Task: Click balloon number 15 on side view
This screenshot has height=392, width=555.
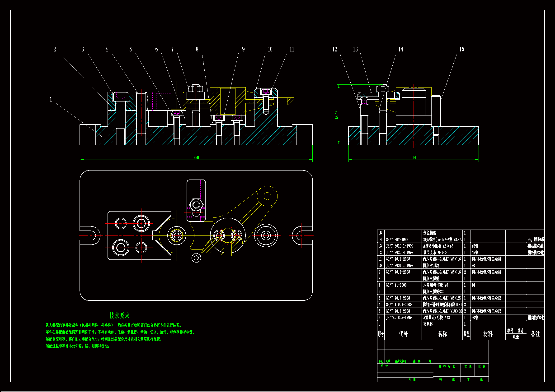Action: [x=461, y=49]
